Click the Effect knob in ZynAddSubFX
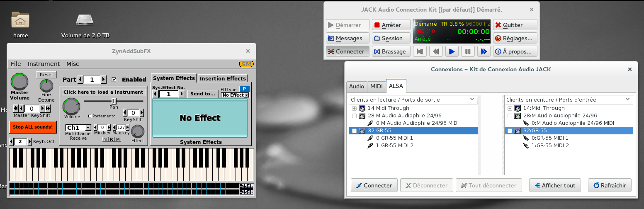This screenshot has width=644, height=209. pyautogui.click(x=138, y=131)
